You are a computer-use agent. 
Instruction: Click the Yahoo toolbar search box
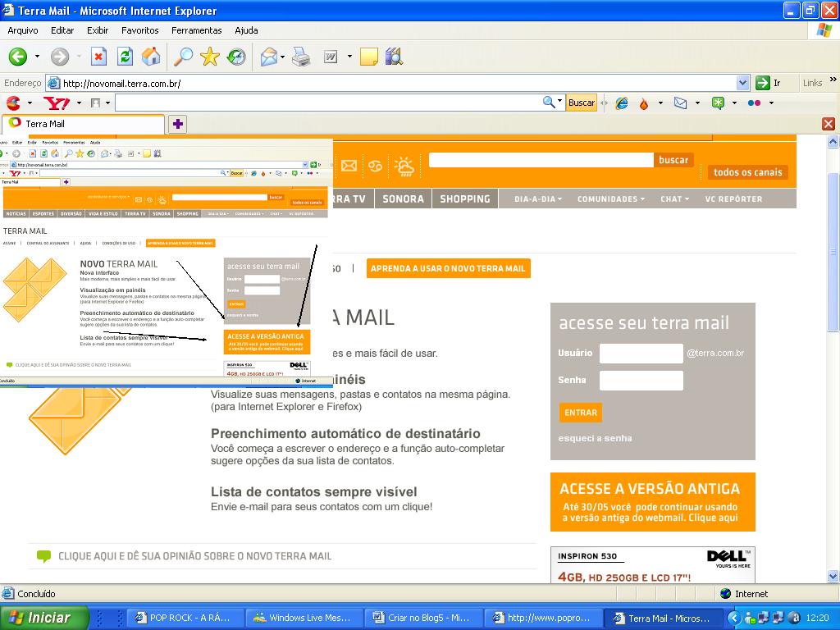[330, 103]
